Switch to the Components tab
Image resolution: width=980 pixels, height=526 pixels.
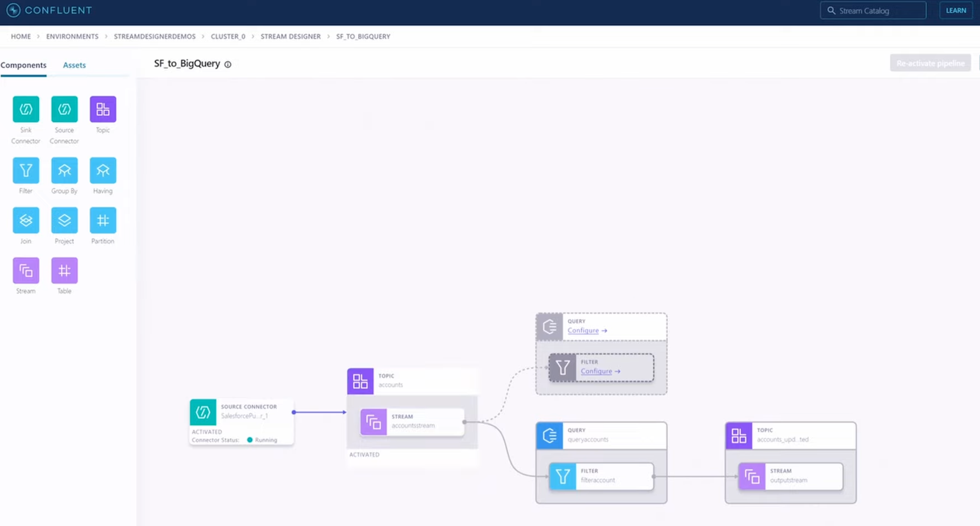tap(23, 65)
